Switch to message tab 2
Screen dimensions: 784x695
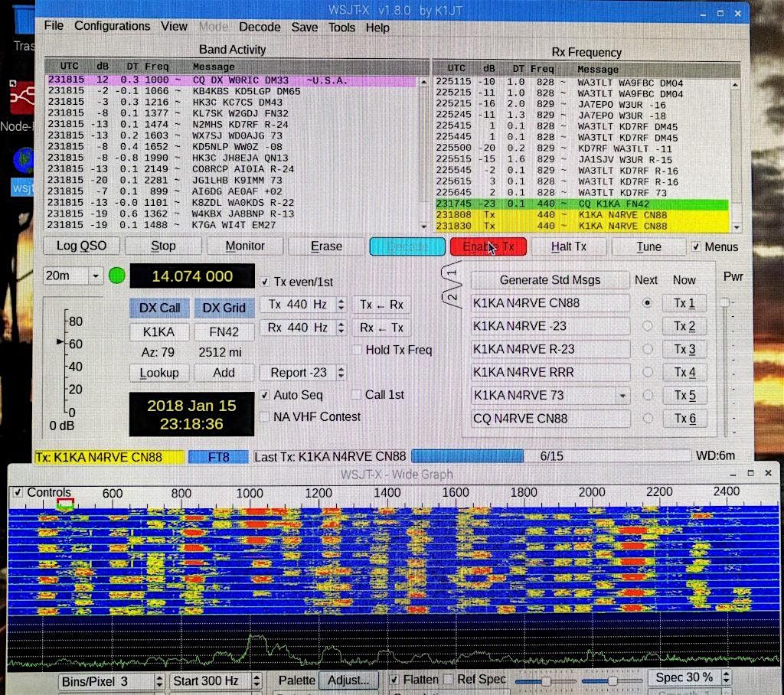452,296
